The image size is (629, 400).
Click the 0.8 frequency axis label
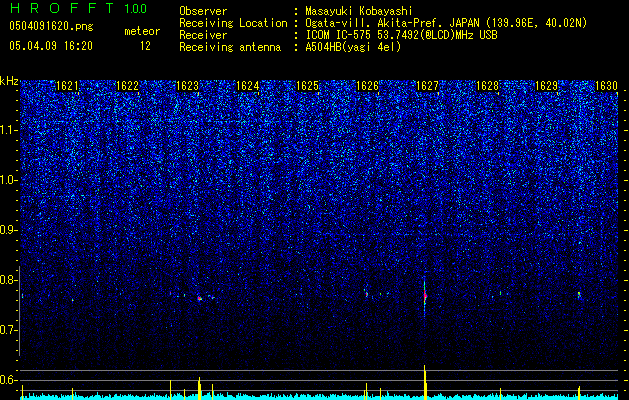pyautogui.click(x=9, y=280)
